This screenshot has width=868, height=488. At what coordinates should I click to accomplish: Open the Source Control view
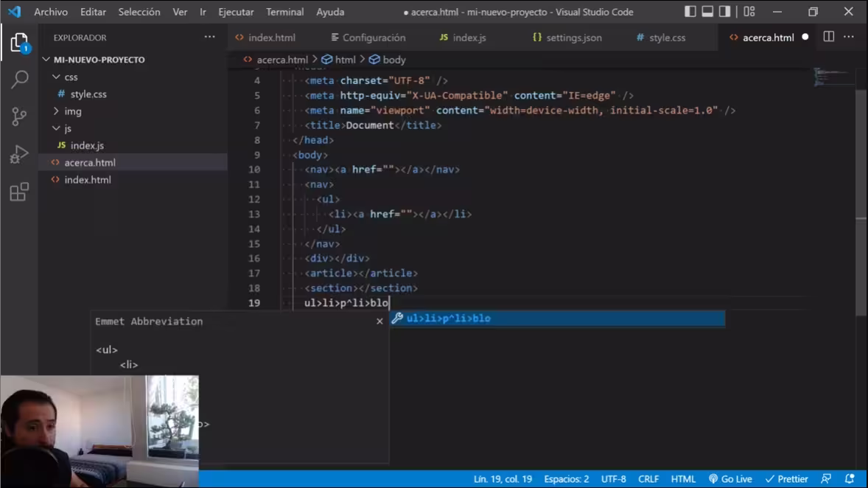point(19,116)
